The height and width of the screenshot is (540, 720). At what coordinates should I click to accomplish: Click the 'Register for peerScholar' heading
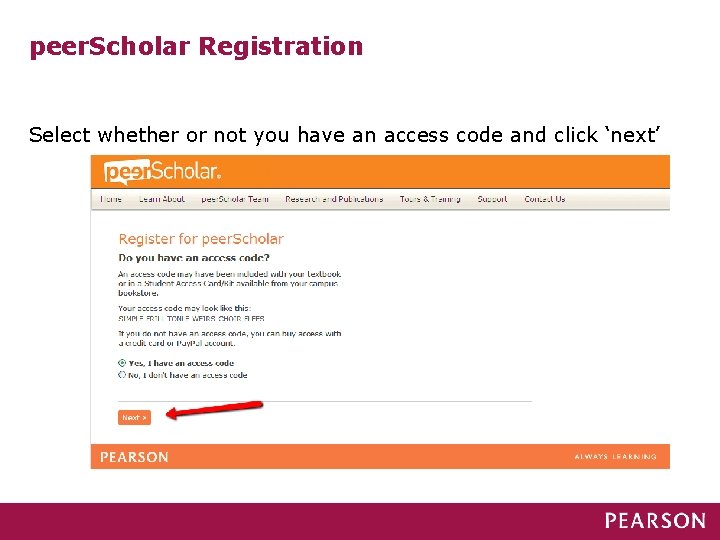pos(201,239)
